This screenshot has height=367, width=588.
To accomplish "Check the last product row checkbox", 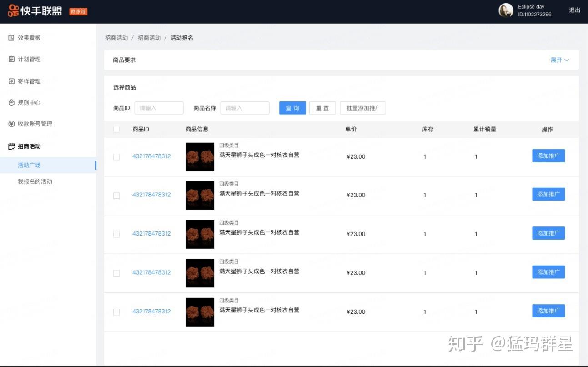I will (116, 312).
